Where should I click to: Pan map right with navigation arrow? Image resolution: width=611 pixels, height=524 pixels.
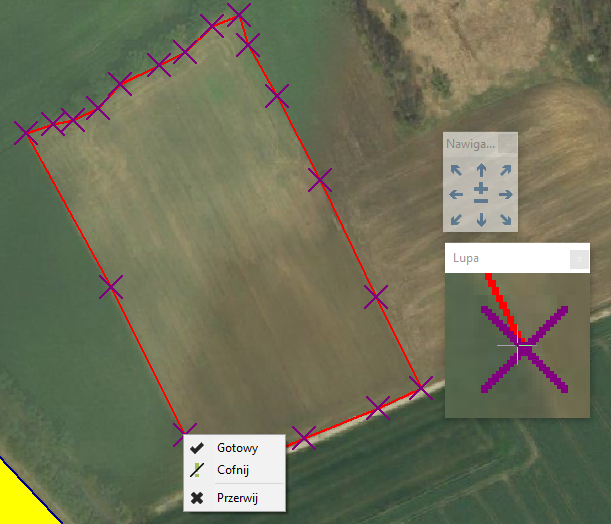point(506,194)
